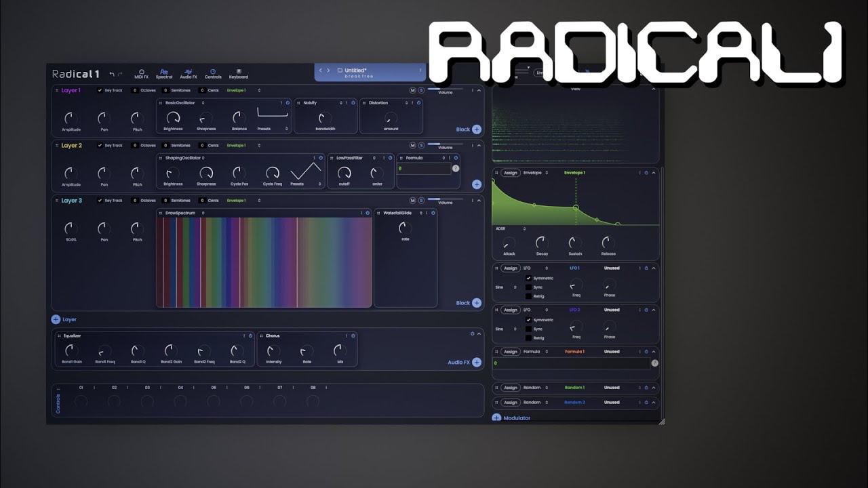The height and width of the screenshot is (488, 868).
Task: Click the Chorus Mix knob
Action: point(340,350)
